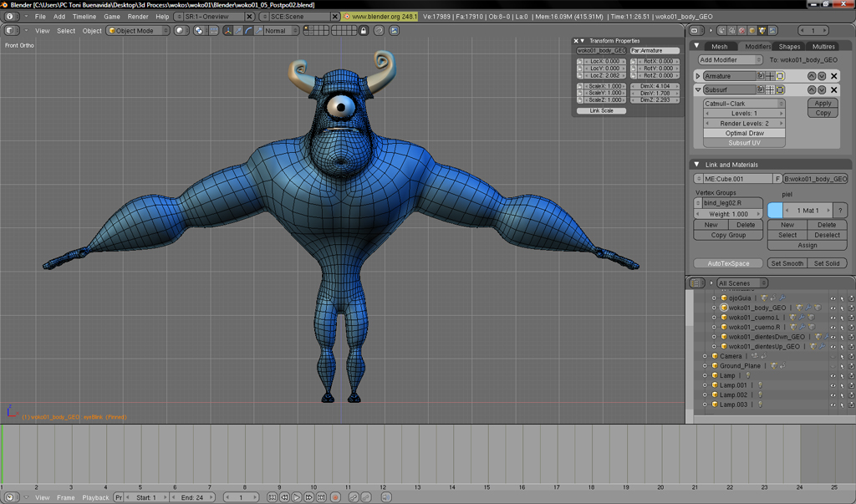
Task: Toggle the Pr preview range button
Action: point(119,497)
